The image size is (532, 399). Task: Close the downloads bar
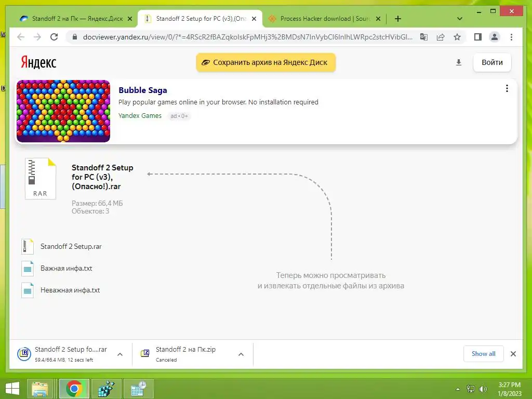[513, 354]
